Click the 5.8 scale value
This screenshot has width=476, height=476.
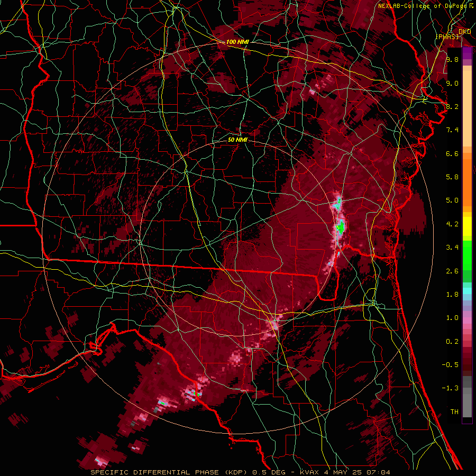(452, 177)
